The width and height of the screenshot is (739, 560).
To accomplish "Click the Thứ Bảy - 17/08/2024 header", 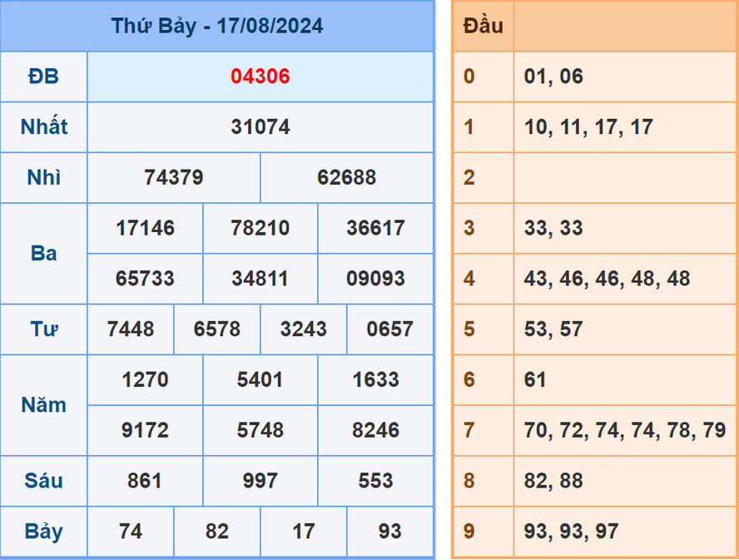I will [x=217, y=26].
